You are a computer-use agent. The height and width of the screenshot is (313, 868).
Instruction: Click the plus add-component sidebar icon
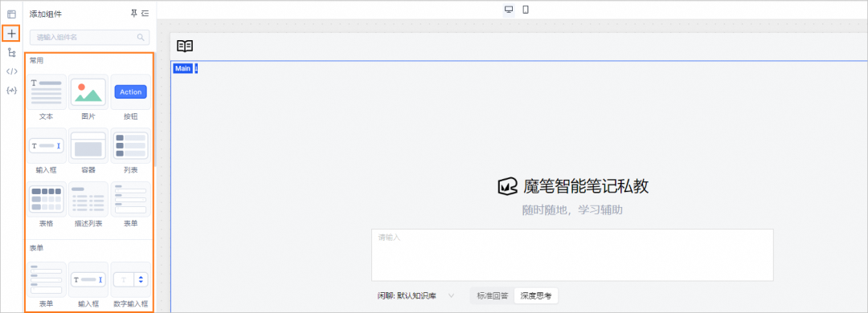tap(11, 34)
